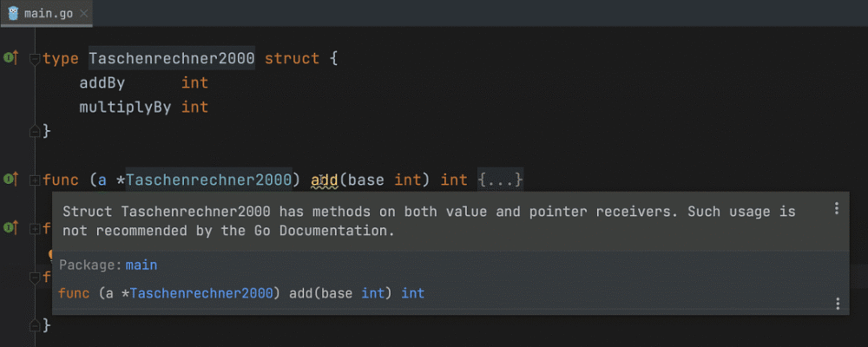Click the gutter implementation icon beside the struct declaration
Image resolution: width=868 pixels, height=347 pixels.
10,58
